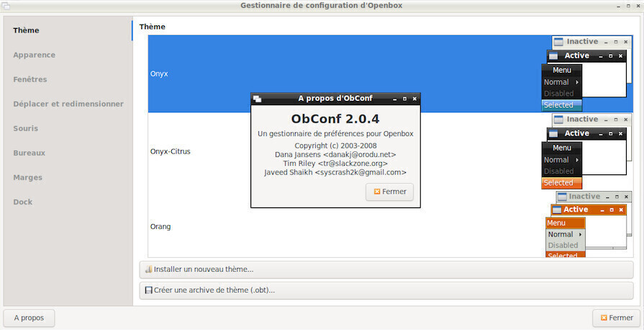Click the Orang theme preview thumbnail

pyautogui.click(x=589, y=224)
